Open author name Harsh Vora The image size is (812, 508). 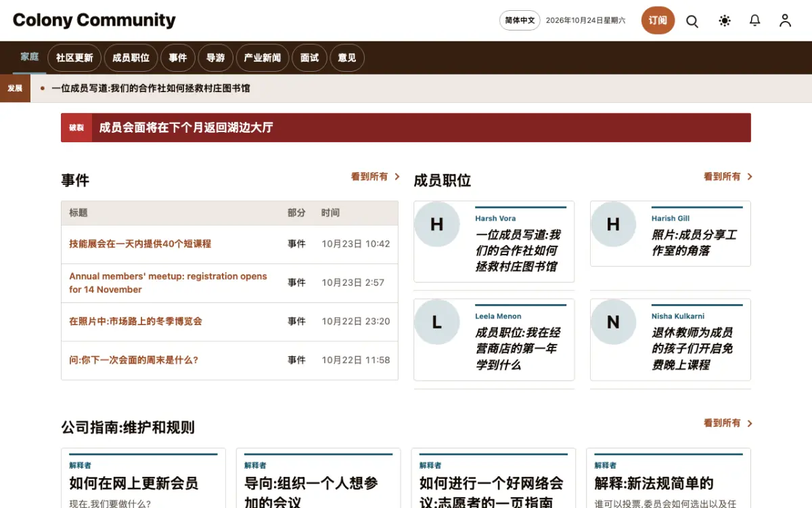pos(495,219)
